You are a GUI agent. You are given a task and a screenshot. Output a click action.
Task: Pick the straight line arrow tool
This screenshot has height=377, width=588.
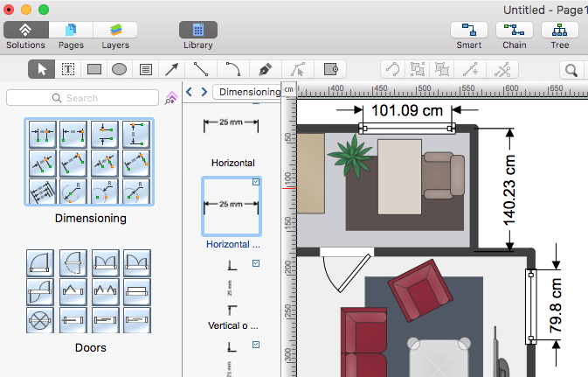tap(173, 69)
